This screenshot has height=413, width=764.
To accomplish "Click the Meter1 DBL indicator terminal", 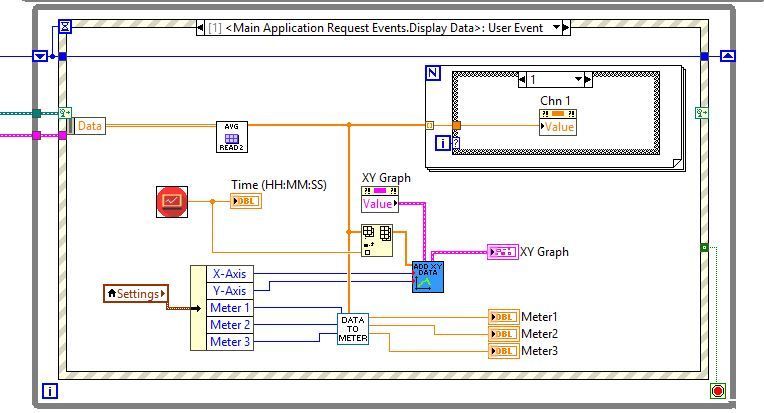I will (503, 317).
